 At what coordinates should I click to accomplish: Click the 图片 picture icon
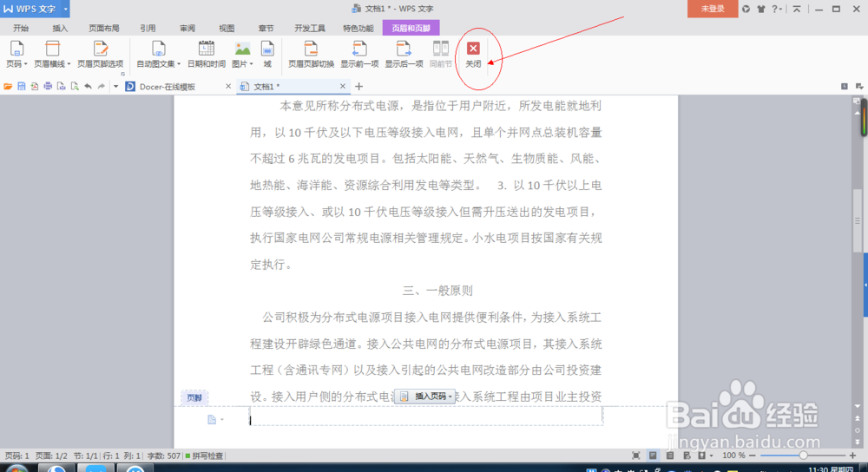[242, 49]
